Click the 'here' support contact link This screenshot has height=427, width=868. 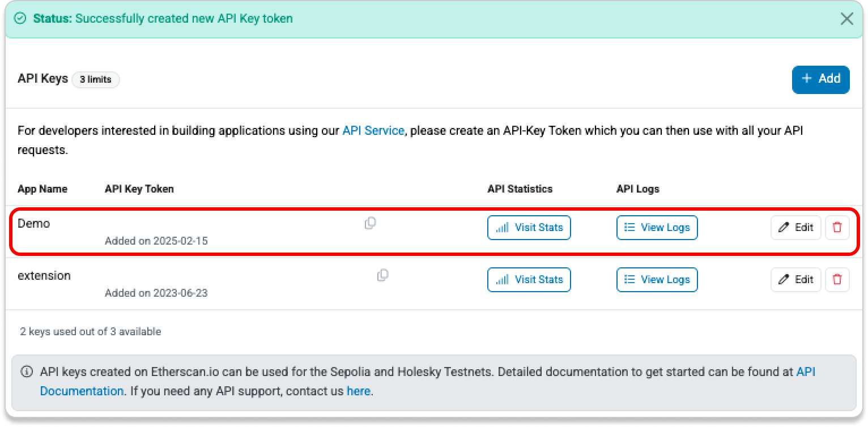[x=358, y=391]
